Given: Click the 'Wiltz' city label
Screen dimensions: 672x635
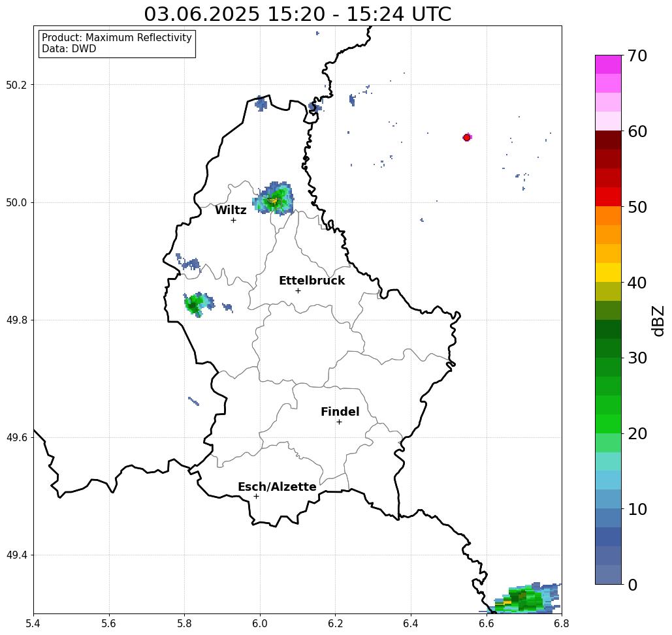Looking at the screenshot, I should [231, 210].
